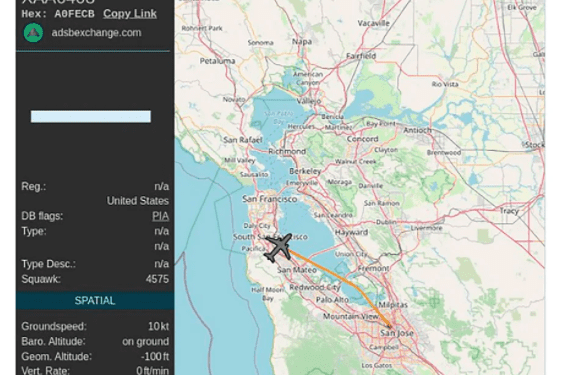Viewport: 584px width, 375px height.
Task: Click the Palo Alto label on the map
Action: pos(332,300)
